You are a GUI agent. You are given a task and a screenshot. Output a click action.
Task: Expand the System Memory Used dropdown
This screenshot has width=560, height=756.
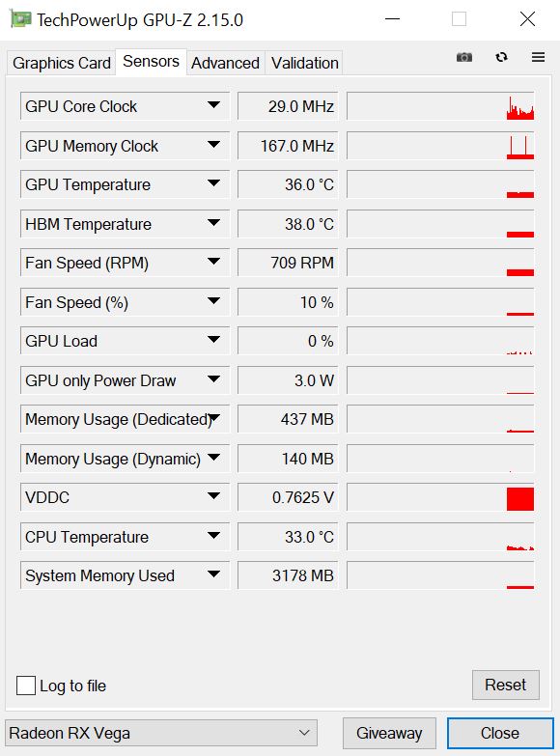(213, 574)
